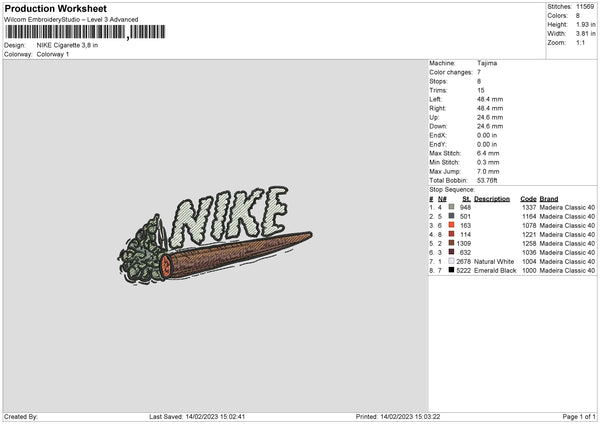This screenshot has height=424, width=600.
Task: Click the Max Jump value '7.0 mm'
Action: pyautogui.click(x=488, y=171)
